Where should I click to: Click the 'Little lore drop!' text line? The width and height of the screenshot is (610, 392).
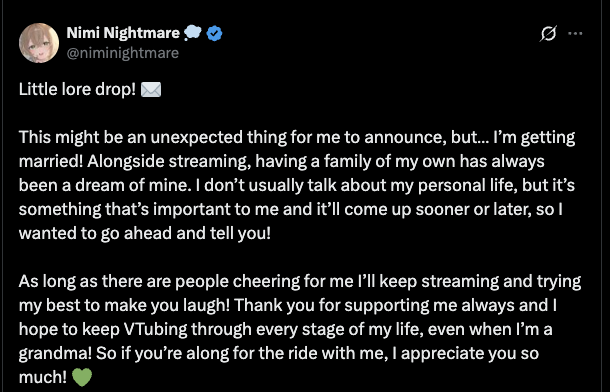pos(77,90)
